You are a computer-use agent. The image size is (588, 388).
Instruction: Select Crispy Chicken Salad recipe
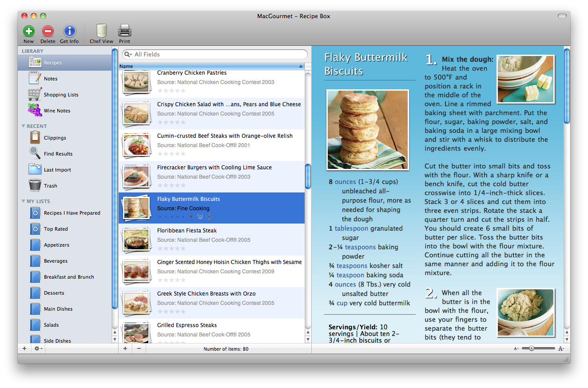211,113
